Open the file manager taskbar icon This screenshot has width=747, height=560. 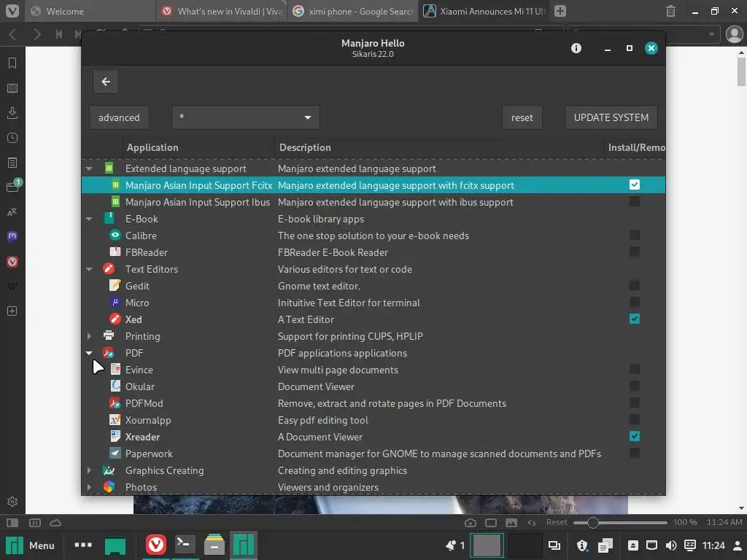click(x=214, y=545)
